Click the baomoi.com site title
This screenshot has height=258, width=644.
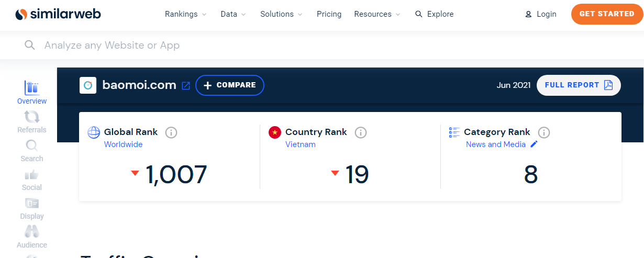(139, 85)
